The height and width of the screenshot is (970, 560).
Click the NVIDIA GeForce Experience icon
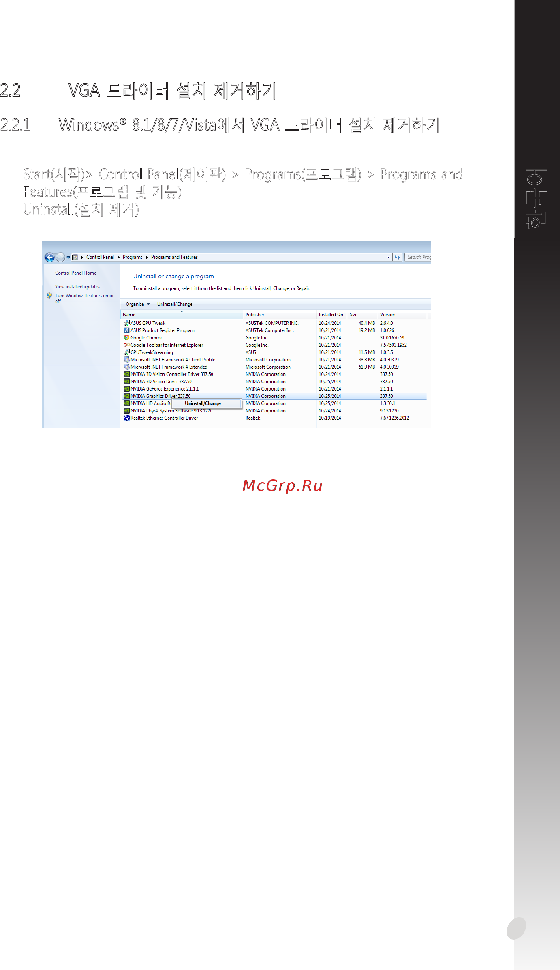pos(126,389)
